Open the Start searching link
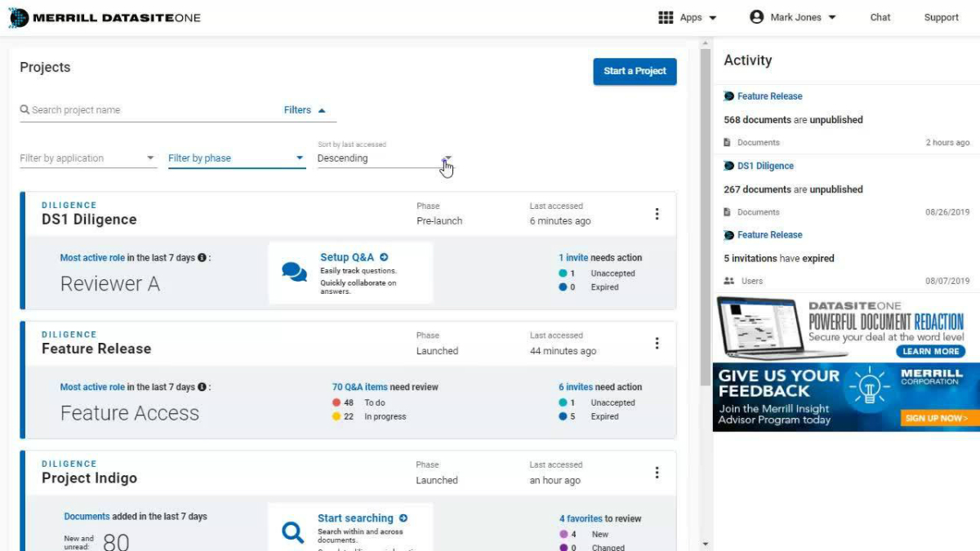The image size is (980, 551). click(355, 518)
